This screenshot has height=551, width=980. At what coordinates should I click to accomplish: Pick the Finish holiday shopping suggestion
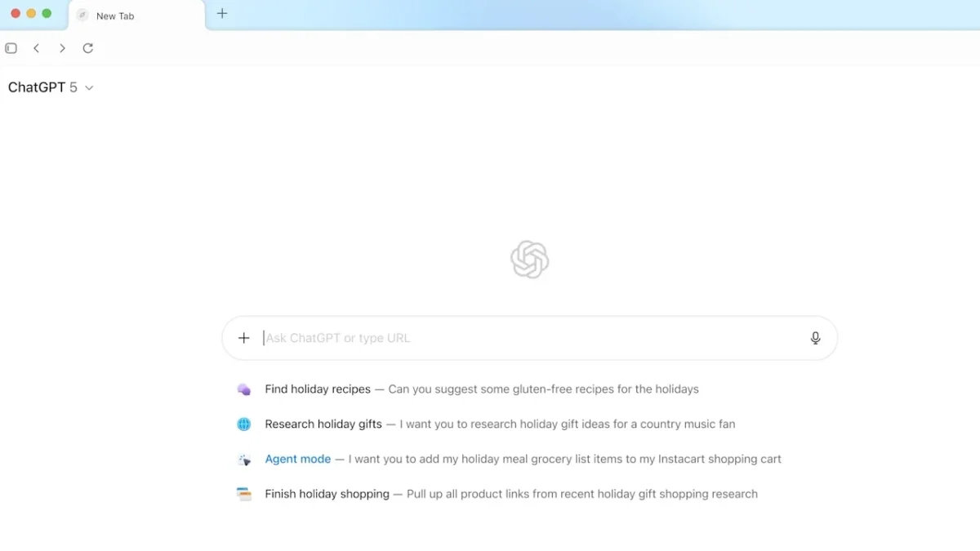(x=497, y=494)
